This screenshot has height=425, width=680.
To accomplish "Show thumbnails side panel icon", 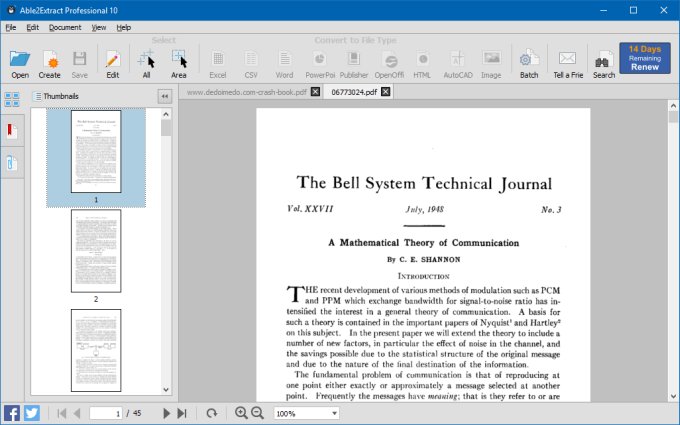I will click(x=12, y=99).
